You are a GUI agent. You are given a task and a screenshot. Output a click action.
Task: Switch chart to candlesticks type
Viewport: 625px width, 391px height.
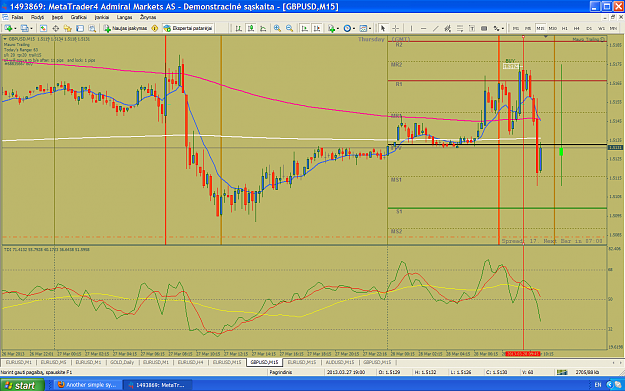pos(251,28)
